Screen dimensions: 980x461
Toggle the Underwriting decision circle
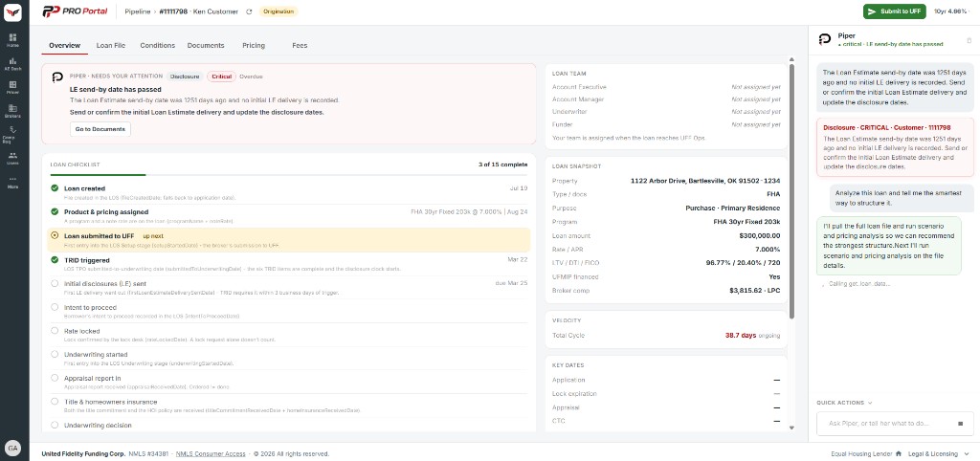point(55,425)
